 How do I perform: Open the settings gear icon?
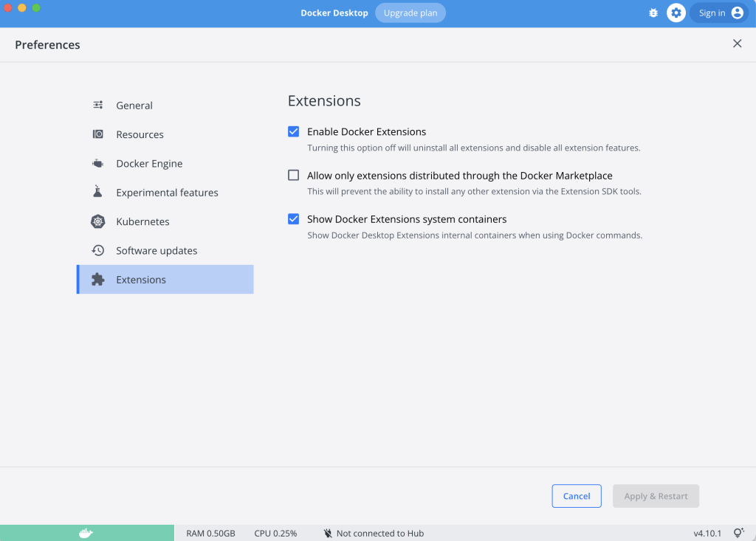[676, 13]
